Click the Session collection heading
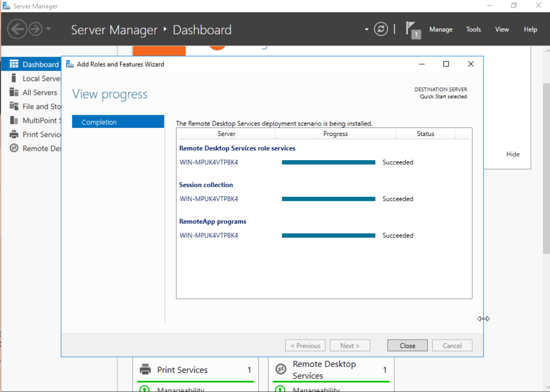550x392 pixels. pyautogui.click(x=206, y=185)
